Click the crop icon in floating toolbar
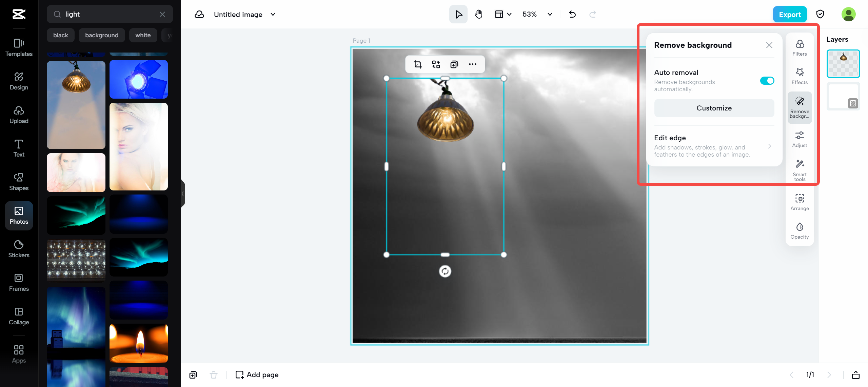The width and height of the screenshot is (868, 387). (x=417, y=64)
